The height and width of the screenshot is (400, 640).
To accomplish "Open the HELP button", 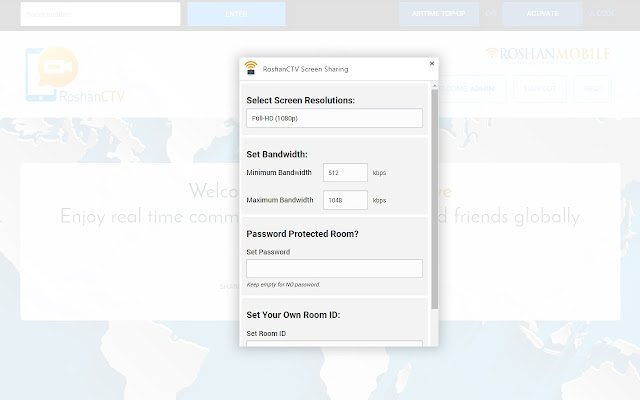I will 592,89.
